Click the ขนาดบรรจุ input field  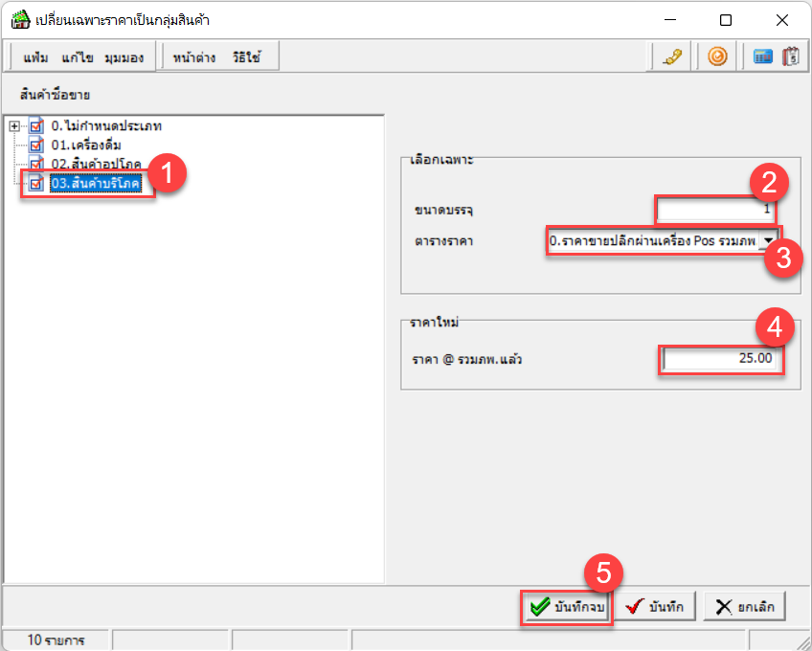[x=716, y=210]
